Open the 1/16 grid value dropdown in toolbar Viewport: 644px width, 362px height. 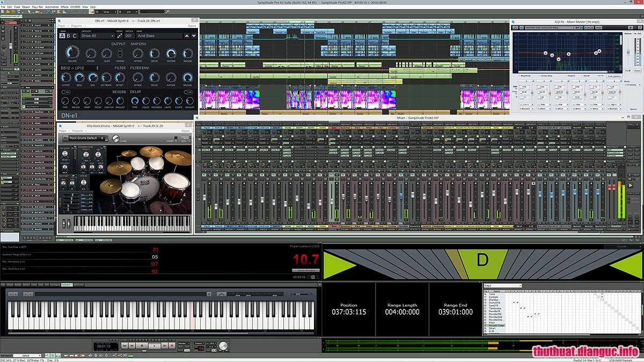pos(128,12)
